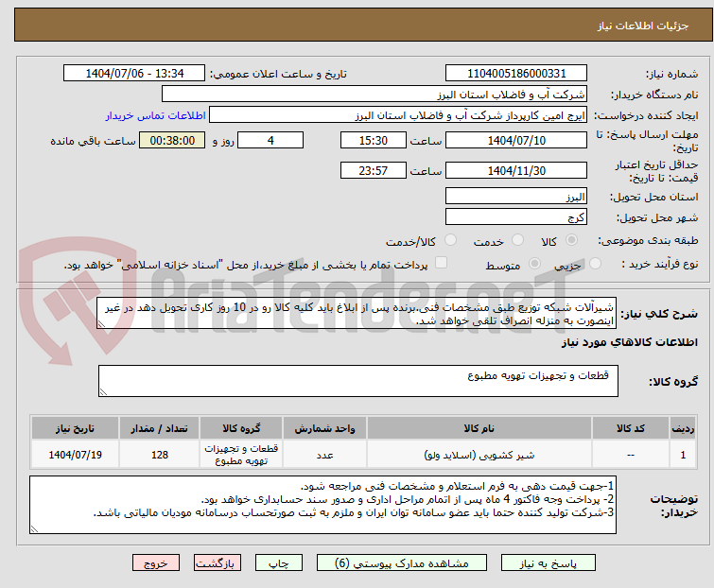Screen dimensions: 714x588
Task: Click the unit cell عدد
Action: pos(324,454)
